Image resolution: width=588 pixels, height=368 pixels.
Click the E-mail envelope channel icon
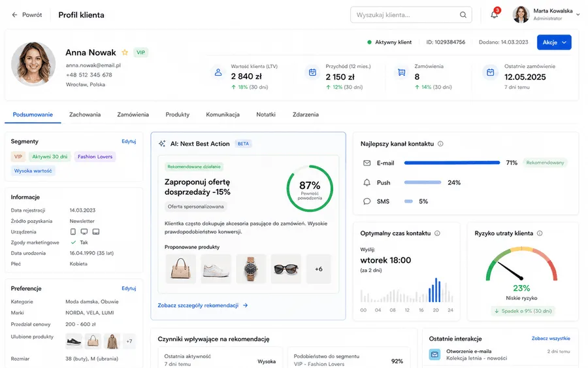tap(367, 163)
